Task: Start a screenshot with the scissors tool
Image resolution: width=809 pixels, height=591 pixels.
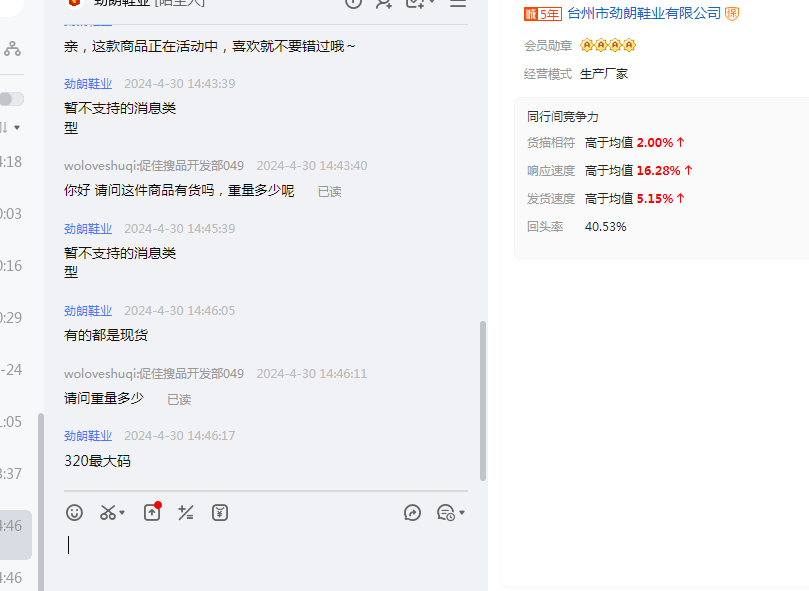Action: pyautogui.click(x=108, y=513)
